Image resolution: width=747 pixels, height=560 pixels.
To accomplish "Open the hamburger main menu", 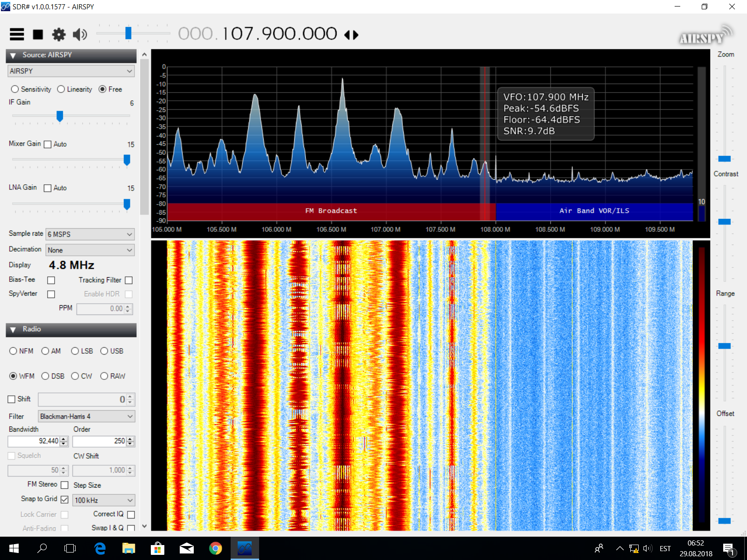I will pyautogui.click(x=17, y=34).
